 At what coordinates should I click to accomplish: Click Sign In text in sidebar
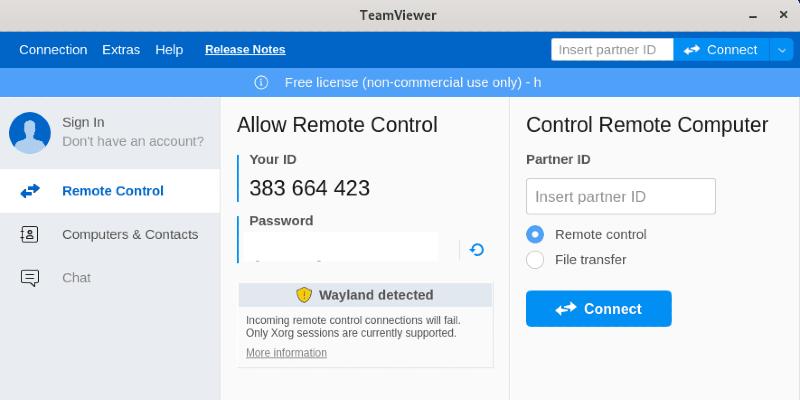tap(83, 122)
